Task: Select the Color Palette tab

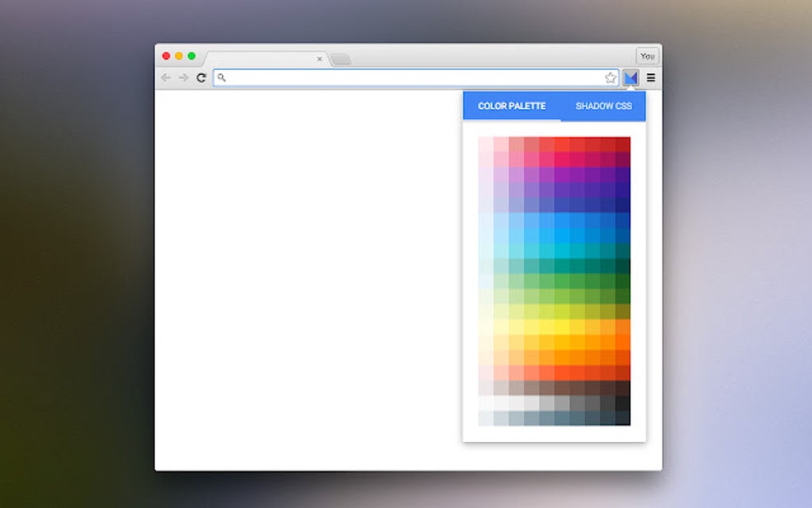Action: 512,106
